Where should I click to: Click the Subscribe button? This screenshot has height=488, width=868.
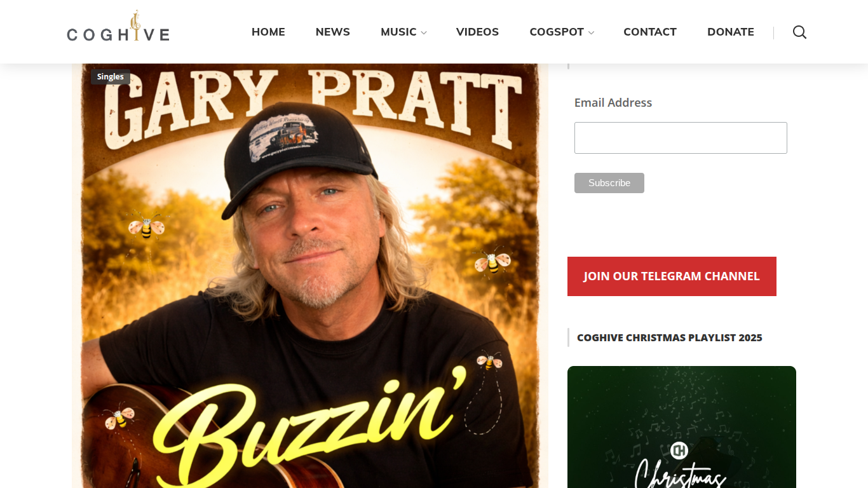pos(609,183)
